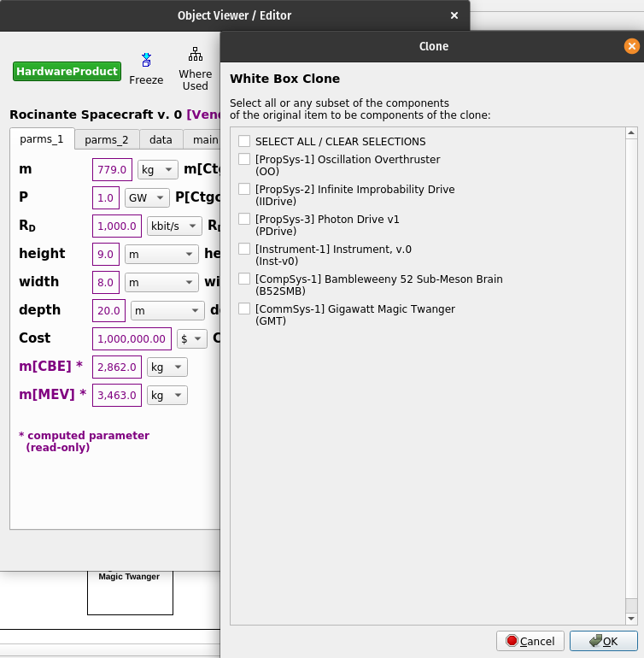644x658 pixels.
Task: Check the Bambleweeny 52 Sub-Meson Brain component
Action: click(x=244, y=279)
